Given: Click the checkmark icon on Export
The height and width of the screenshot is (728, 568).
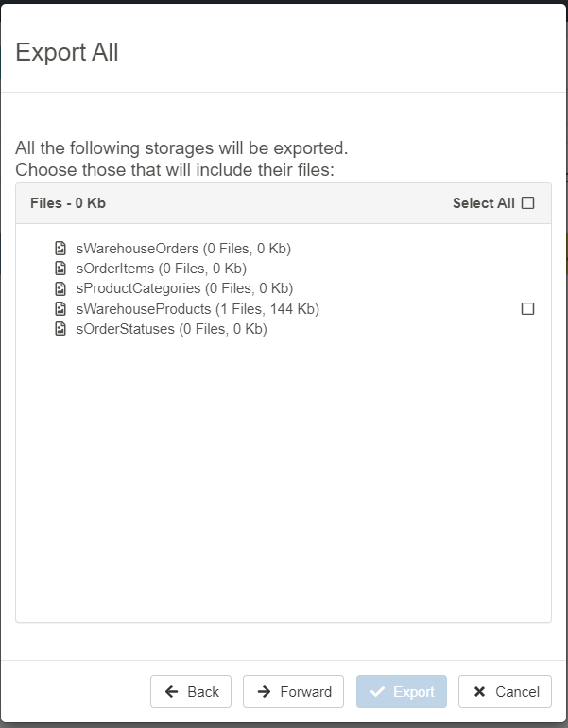Looking at the screenshot, I should (378, 692).
